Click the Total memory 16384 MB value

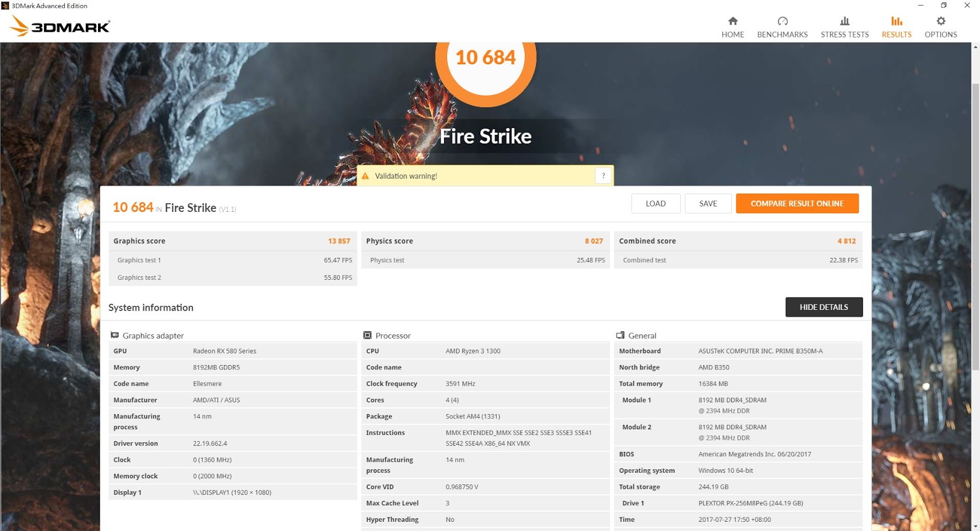(713, 384)
